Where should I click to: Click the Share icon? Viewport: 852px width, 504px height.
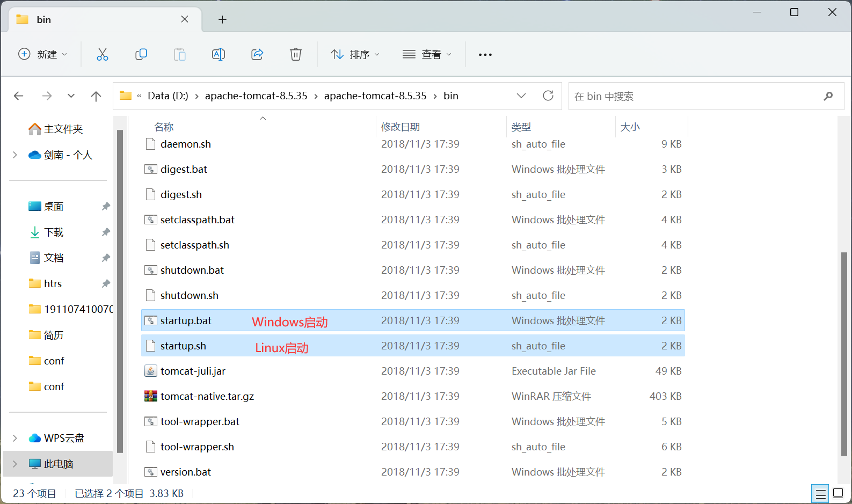257,54
